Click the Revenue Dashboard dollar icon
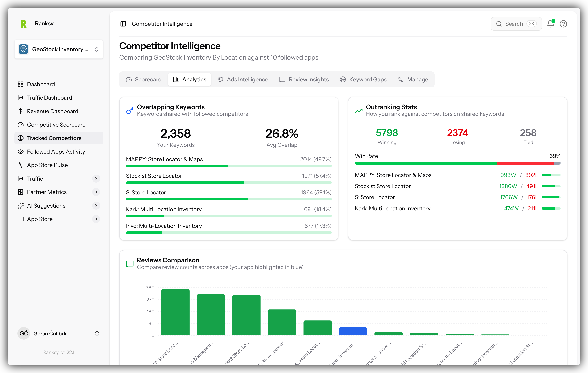 pyautogui.click(x=20, y=111)
